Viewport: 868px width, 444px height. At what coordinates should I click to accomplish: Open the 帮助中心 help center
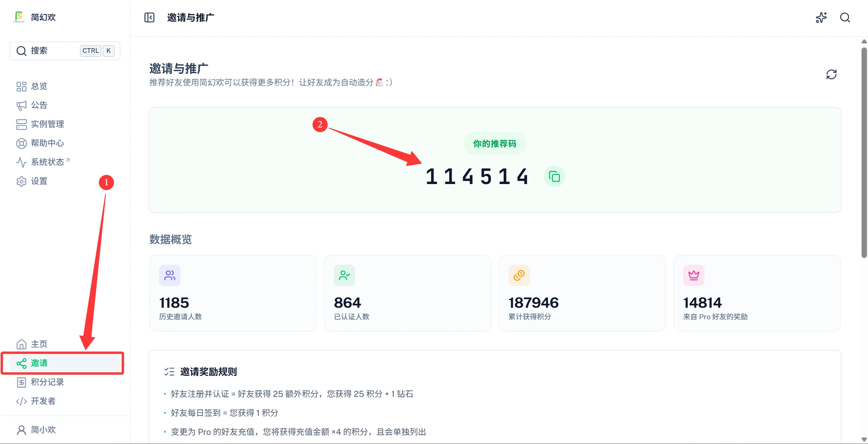65,143
